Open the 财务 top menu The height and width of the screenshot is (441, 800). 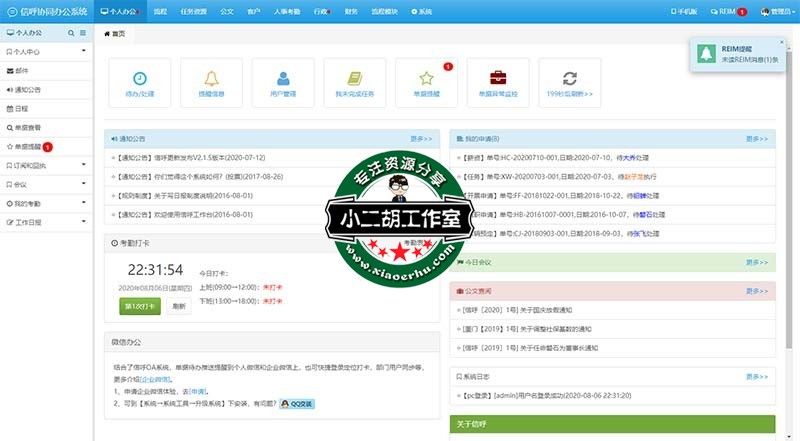pos(350,12)
